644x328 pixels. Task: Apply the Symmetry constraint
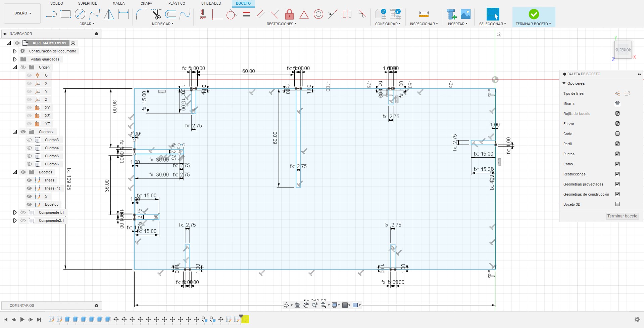[347, 14]
